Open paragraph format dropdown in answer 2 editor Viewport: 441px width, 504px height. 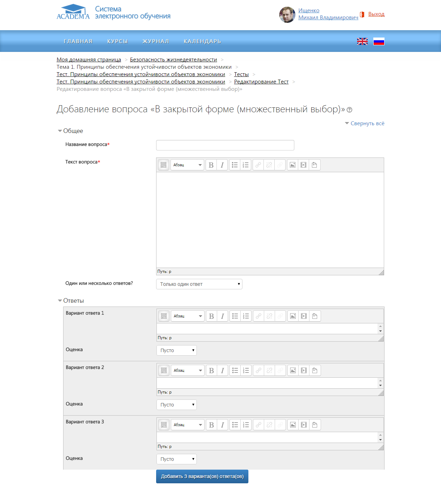187,370
